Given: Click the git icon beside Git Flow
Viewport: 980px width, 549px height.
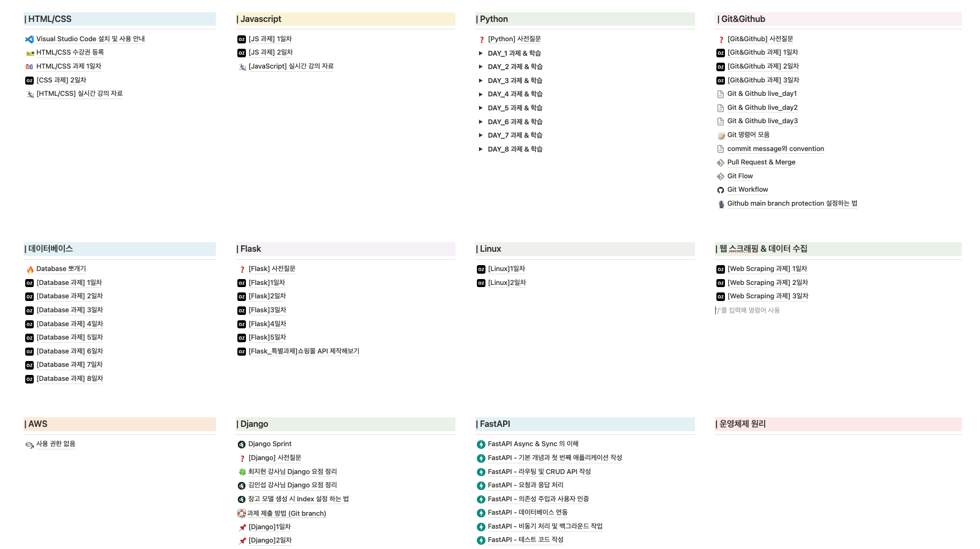Looking at the screenshot, I should [x=721, y=176].
